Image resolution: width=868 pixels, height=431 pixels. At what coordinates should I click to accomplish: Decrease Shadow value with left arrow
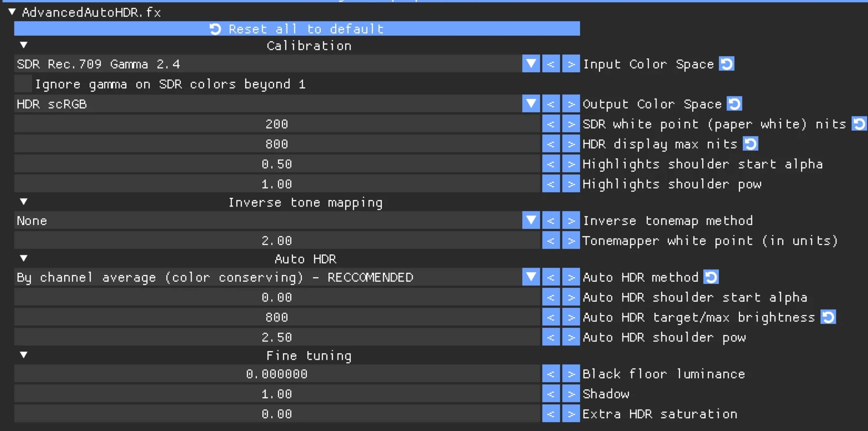click(551, 394)
